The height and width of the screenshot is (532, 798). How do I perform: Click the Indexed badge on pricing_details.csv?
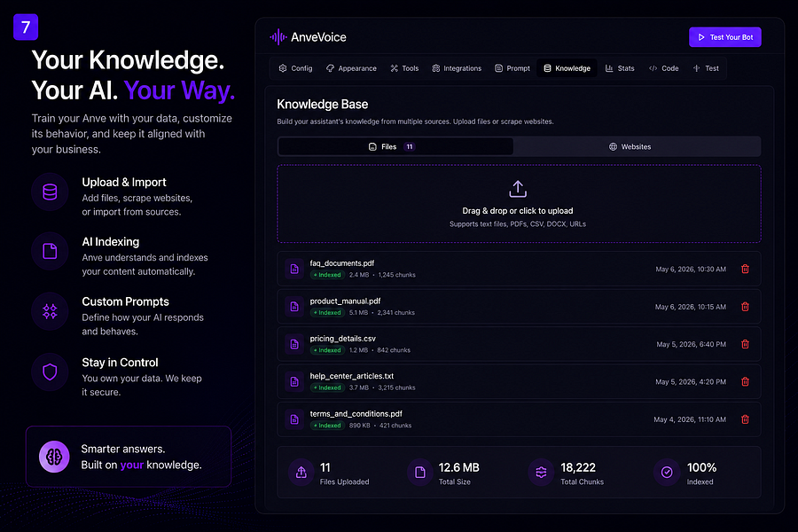[328, 350]
